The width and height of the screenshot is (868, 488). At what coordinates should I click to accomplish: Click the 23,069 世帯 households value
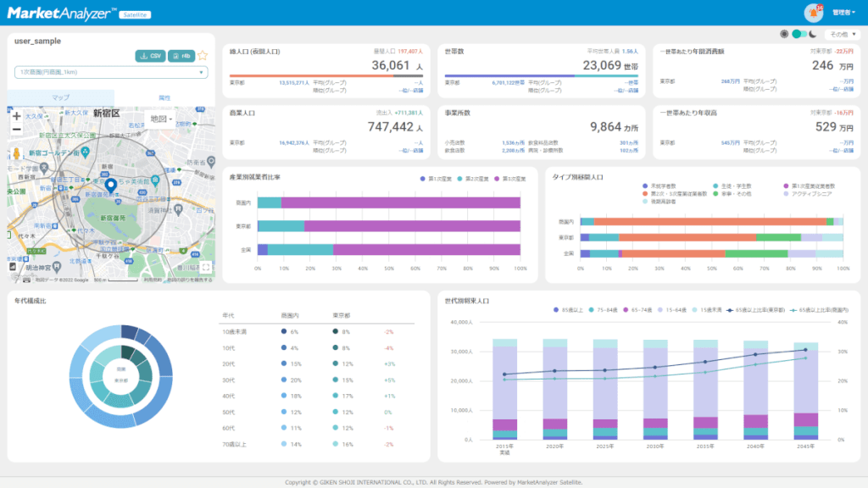click(610, 65)
